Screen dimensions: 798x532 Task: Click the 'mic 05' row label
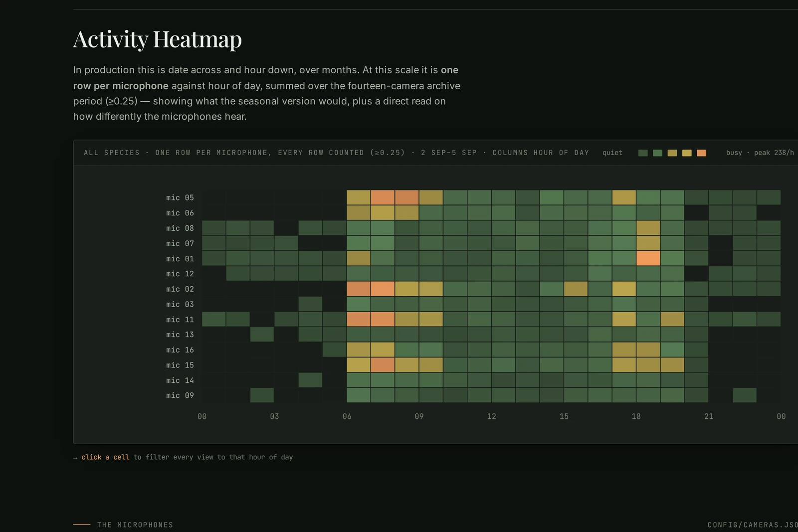click(180, 198)
